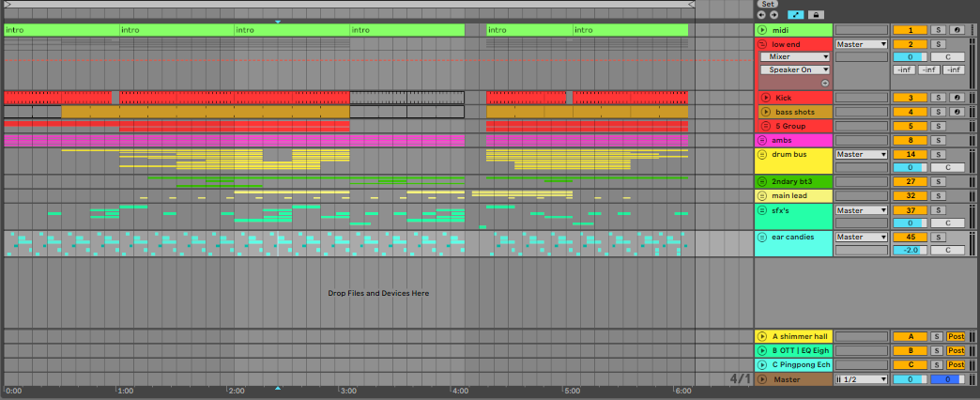Image resolution: width=980 pixels, height=400 pixels.
Task: Click activator A on shimmer hall return
Action: 910,336
